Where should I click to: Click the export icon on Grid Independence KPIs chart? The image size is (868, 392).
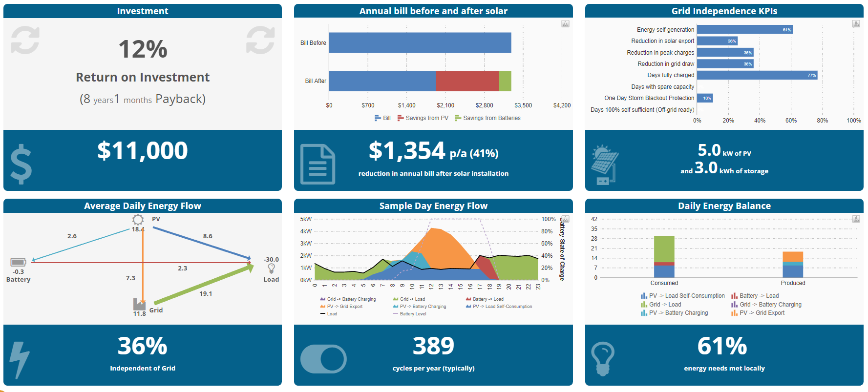point(856,24)
